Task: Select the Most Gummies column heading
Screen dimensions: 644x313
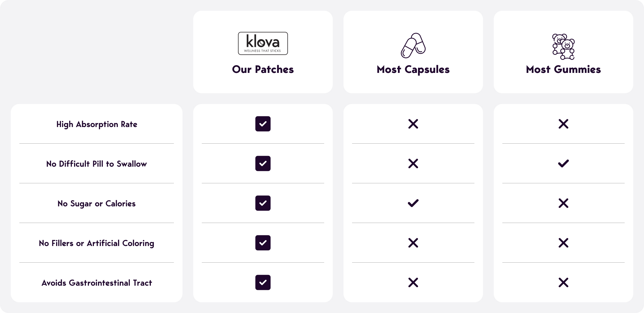Action: pos(563,69)
